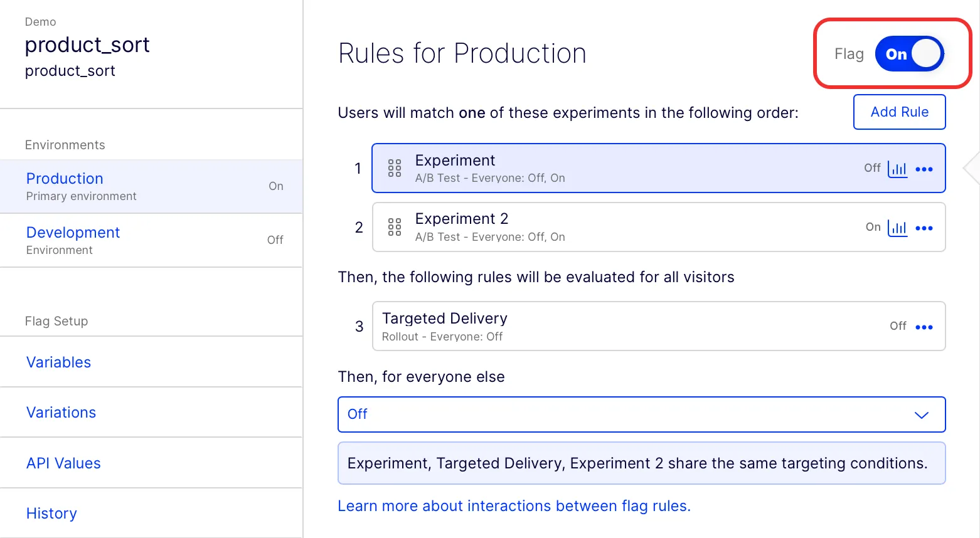Select the Production environment
The height and width of the screenshot is (538, 980).
tap(151, 186)
